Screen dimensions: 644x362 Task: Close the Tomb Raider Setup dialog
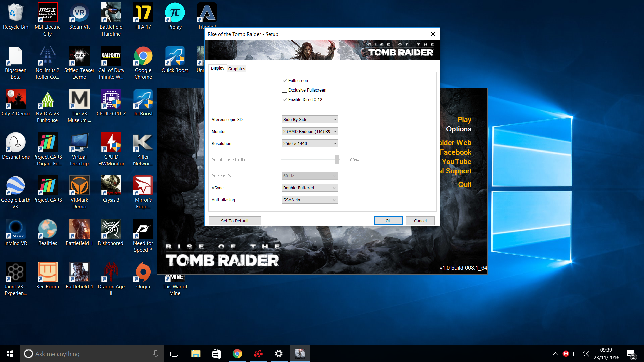pyautogui.click(x=433, y=34)
